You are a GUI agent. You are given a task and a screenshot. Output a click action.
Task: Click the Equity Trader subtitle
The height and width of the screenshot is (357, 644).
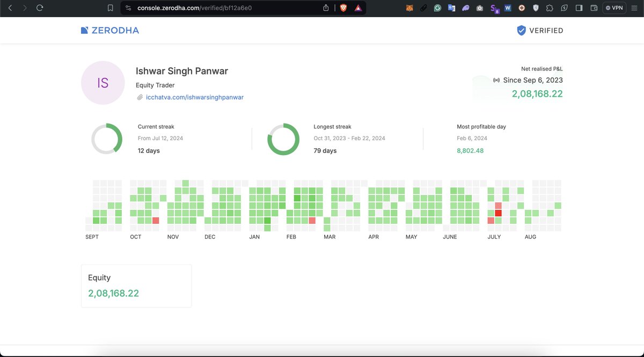pyautogui.click(x=155, y=85)
